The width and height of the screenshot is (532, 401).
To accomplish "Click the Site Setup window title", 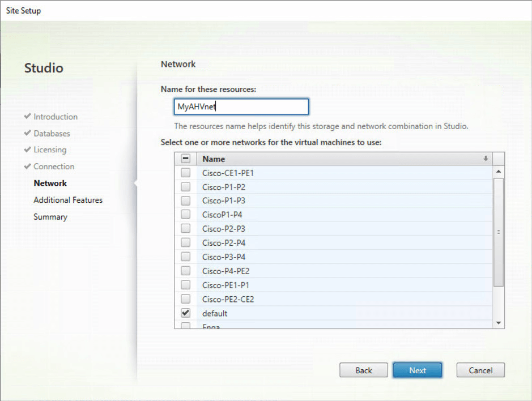I will (23, 11).
